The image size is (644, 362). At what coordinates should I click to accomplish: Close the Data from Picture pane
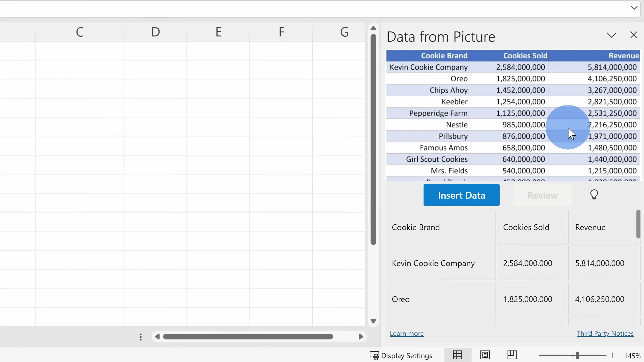[633, 35]
